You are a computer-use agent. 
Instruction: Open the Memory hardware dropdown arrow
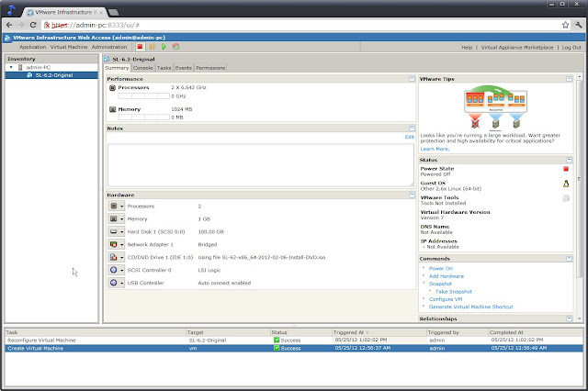click(122, 219)
